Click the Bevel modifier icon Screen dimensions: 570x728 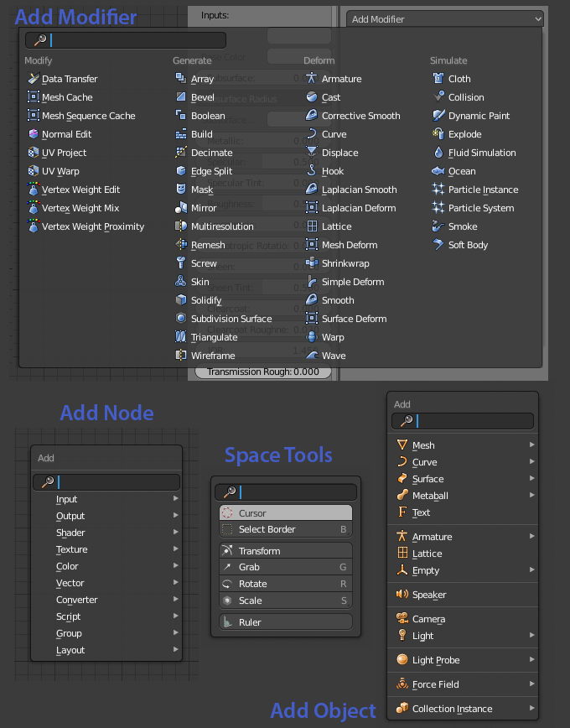pos(180,96)
